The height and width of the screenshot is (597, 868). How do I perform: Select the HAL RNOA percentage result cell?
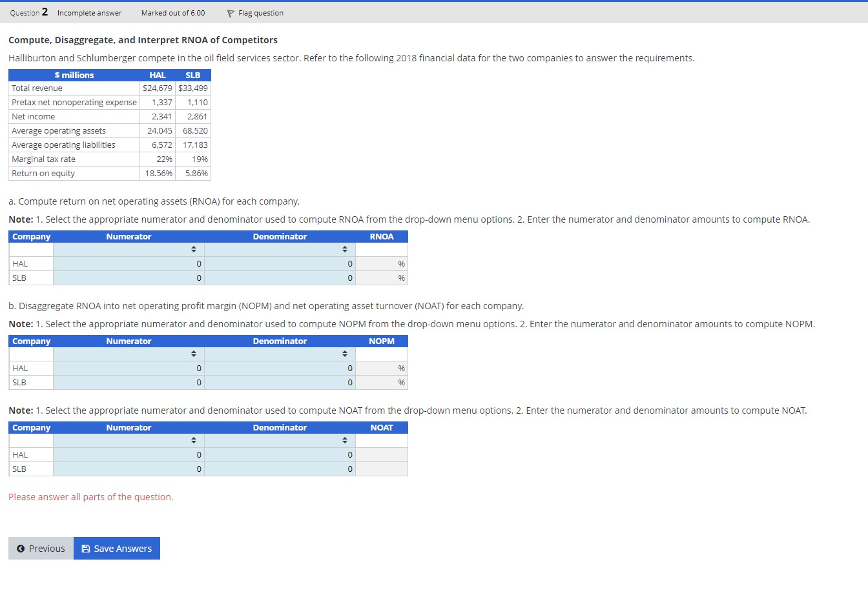382,263
